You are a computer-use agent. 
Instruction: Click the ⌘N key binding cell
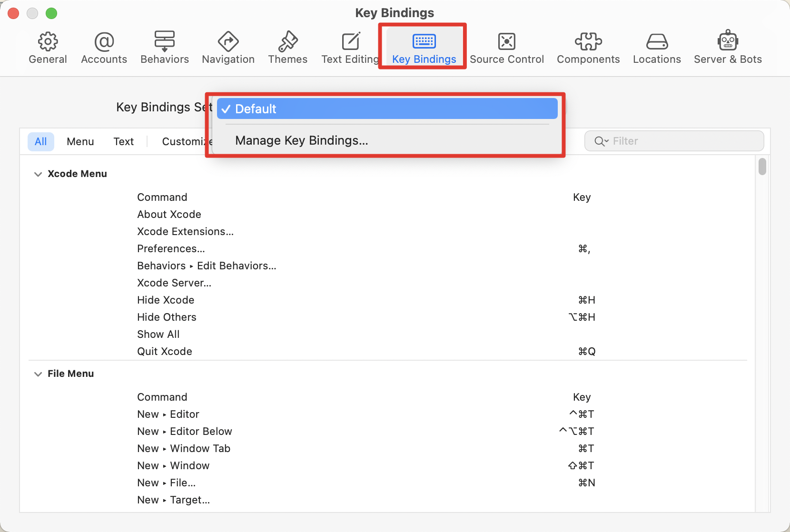(587, 483)
